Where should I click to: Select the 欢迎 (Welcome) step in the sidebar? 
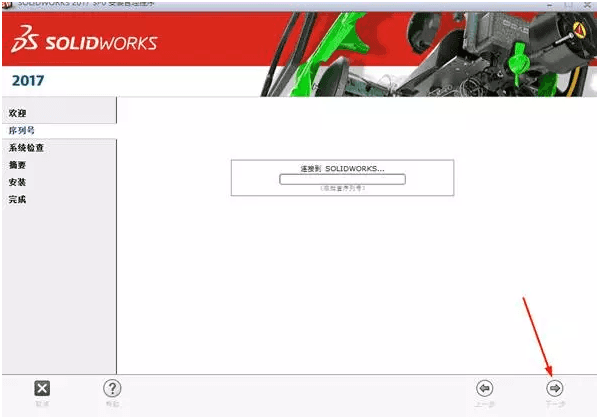coord(18,113)
